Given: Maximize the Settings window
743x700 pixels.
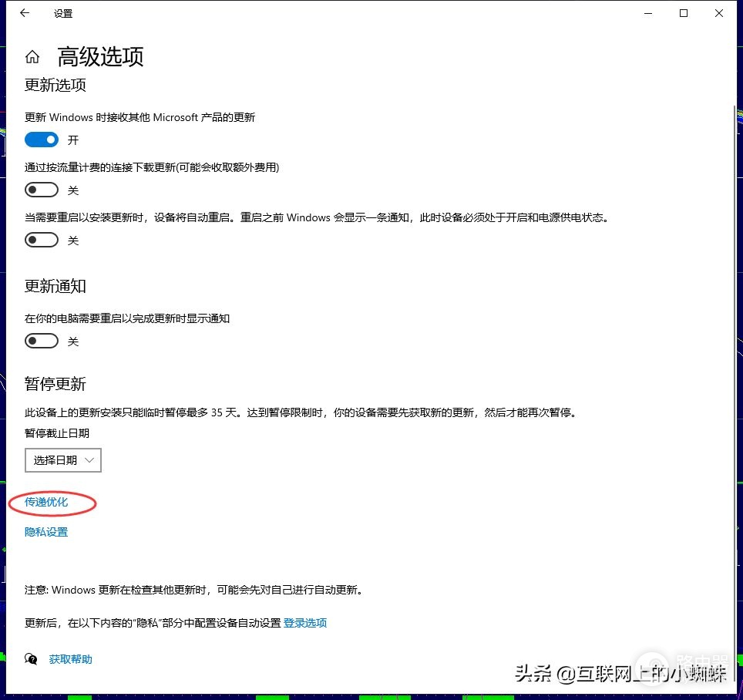Looking at the screenshot, I should [684, 13].
